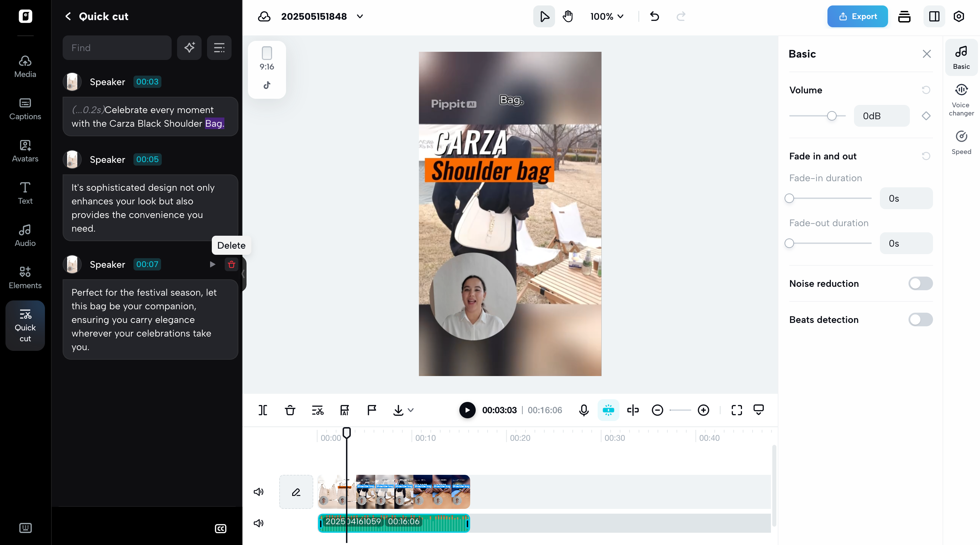Mute the video track
The image size is (980, 545).
coord(259,492)
